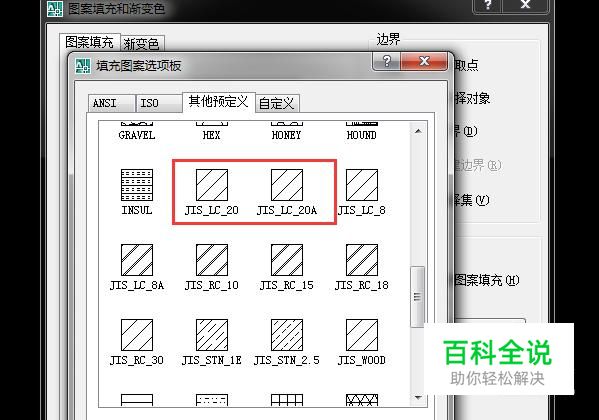Viewport: 599px width, 420px height.
Task: Click the HEX pattern label
Action: coord(212,135)
